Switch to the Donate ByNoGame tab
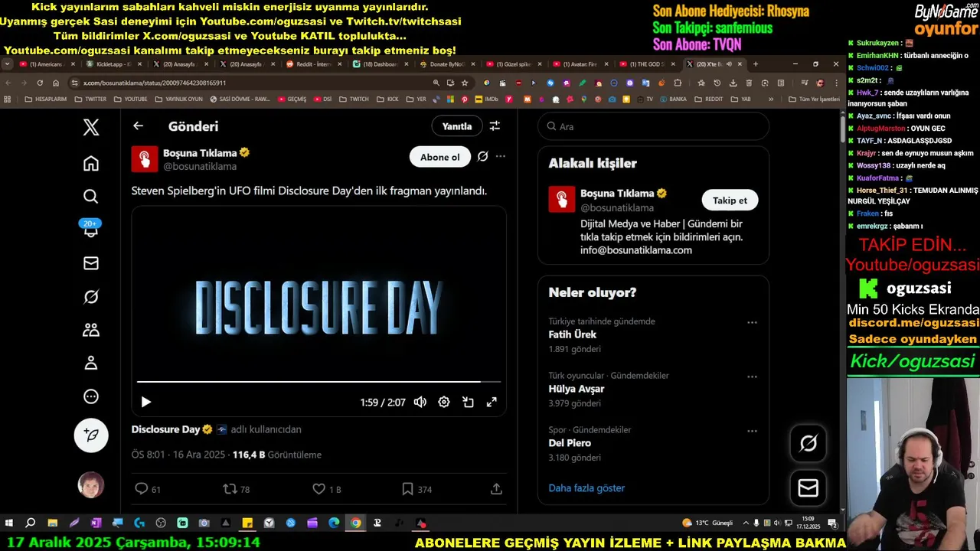Screen dimensions: 980x551 pyautogui.click(x=446, y=64)
